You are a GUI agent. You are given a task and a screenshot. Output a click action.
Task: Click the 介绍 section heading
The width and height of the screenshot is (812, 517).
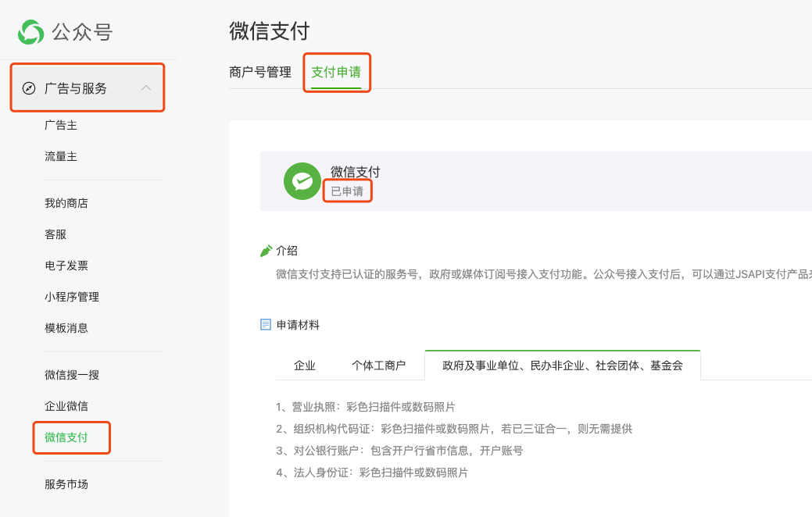pos(287,251)
